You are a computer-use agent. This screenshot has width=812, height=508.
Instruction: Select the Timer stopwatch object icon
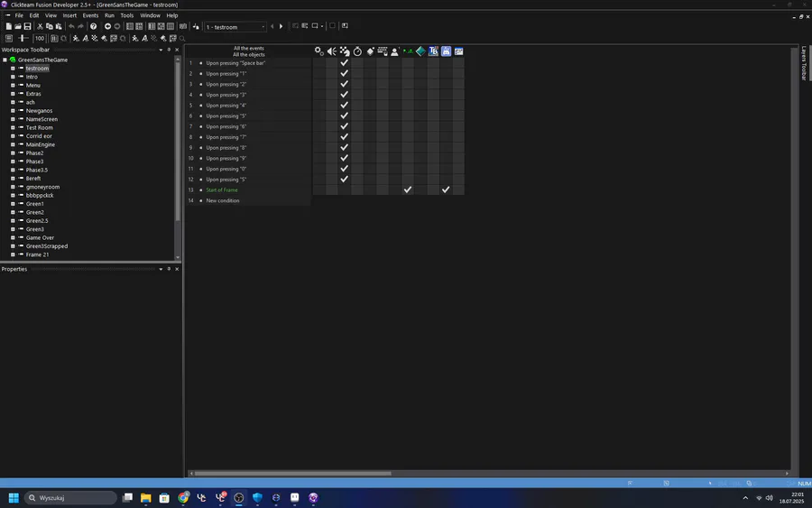(x=357, y=51)
